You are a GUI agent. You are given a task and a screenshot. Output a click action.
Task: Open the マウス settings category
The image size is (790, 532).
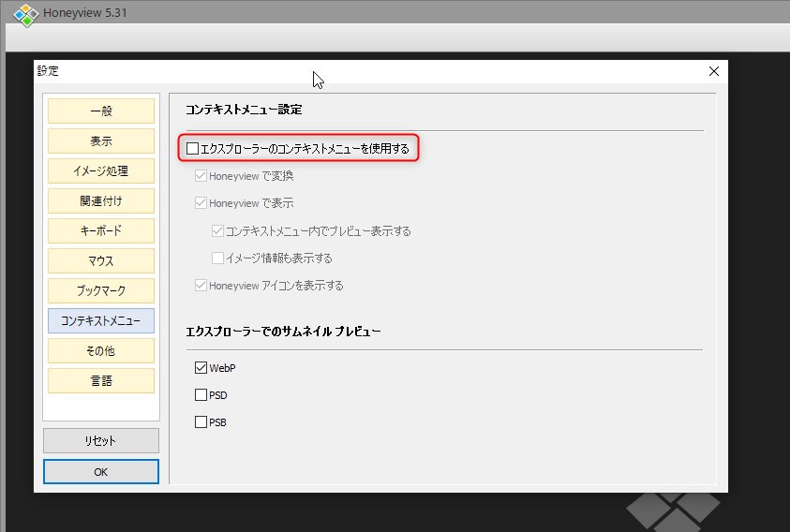[101, 260]
